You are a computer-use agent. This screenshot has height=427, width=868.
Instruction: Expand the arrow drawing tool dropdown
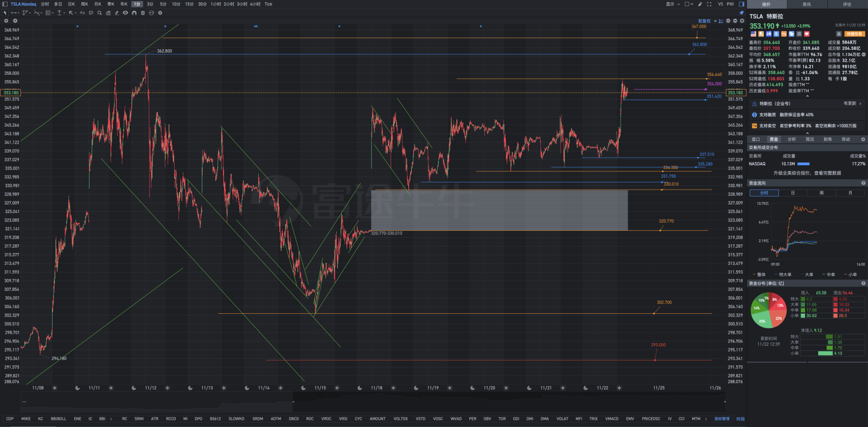tap(75, 13)
